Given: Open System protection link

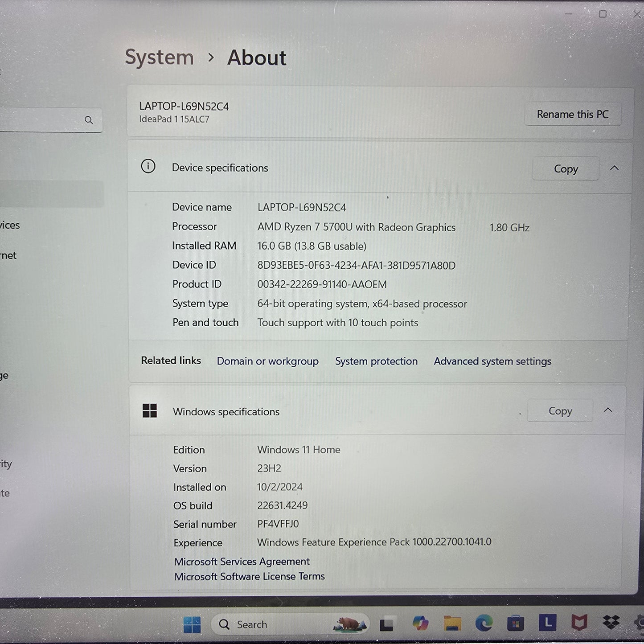Looking at the screenshot, I should 377,361.
